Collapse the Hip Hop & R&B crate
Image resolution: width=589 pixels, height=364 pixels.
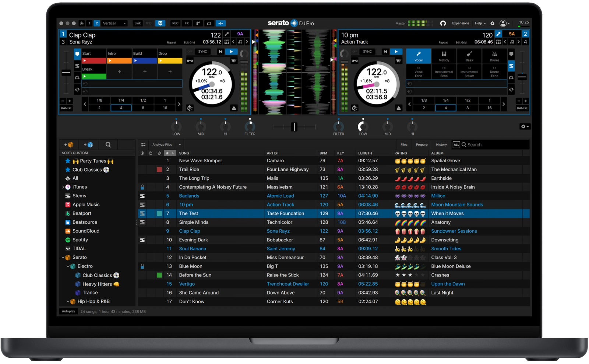point(68,301)
